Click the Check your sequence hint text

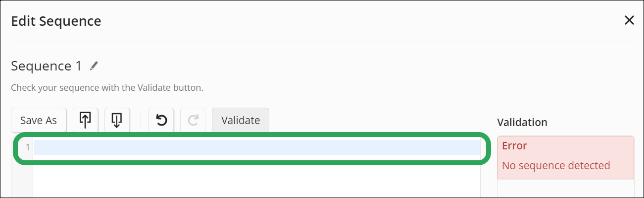[x=107, y=88]
